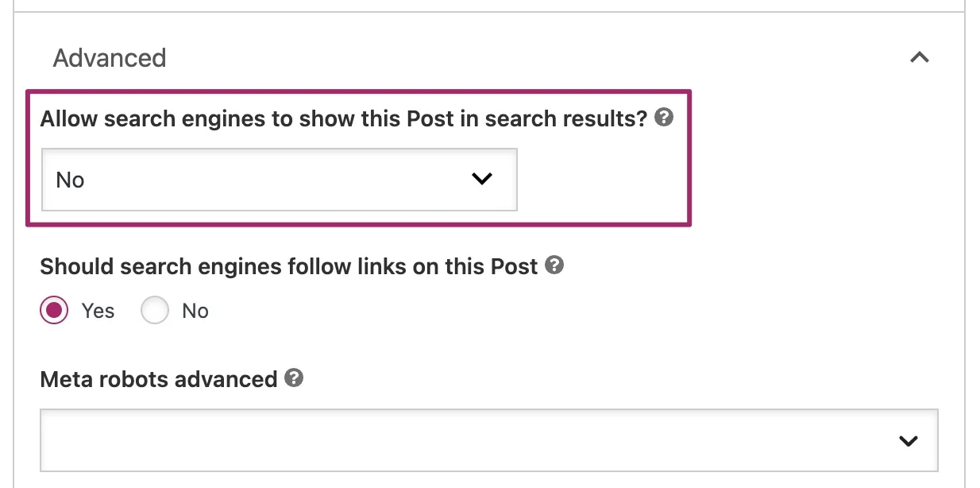Open the Meta robots advanced dropdown
Image resolution: width=980 pixels, height=488 pixels.
coord(489,440)
